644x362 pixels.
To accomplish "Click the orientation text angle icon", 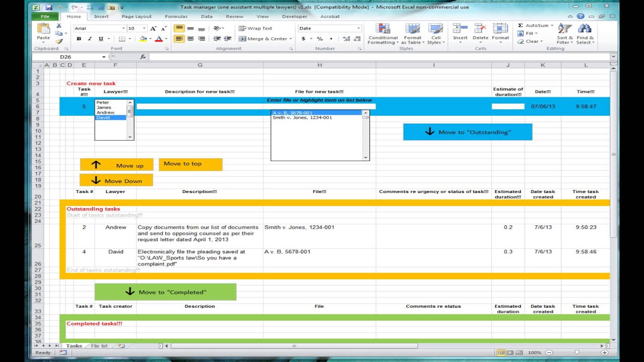I will pos(217,29).
